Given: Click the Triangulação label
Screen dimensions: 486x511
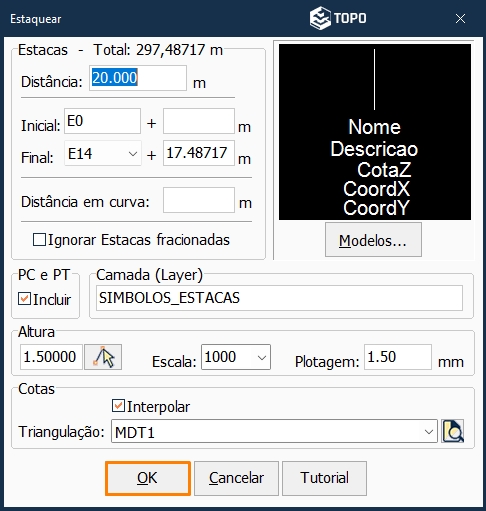Looking at the screenshot, I should tap(62, 432).
